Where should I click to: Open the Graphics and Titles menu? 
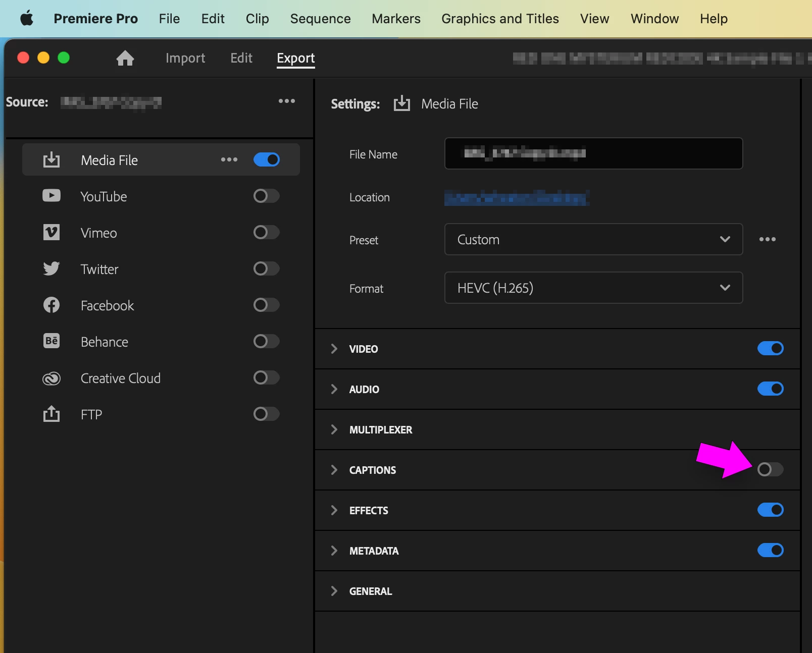pos(500,19)
